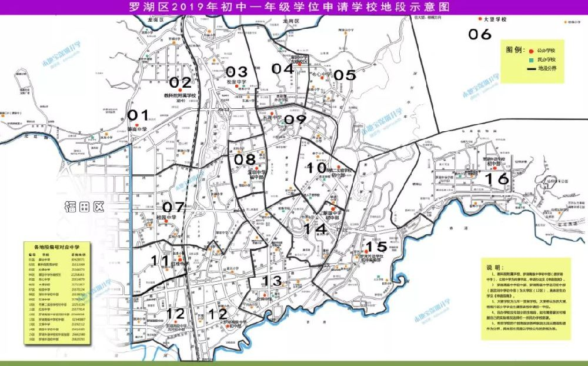The image size is (588, 366).
Task: Click the red marker for 红桂中学
Action: [x=180, y=259]
